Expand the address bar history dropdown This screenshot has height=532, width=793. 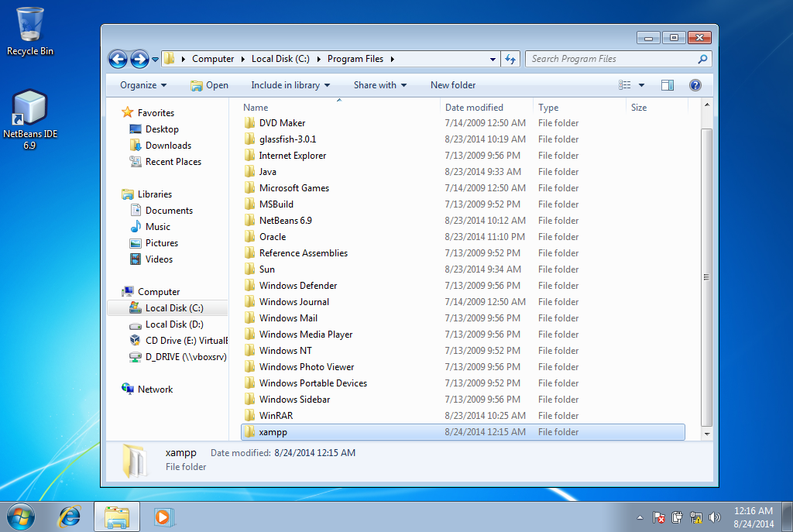click(493, 59)
